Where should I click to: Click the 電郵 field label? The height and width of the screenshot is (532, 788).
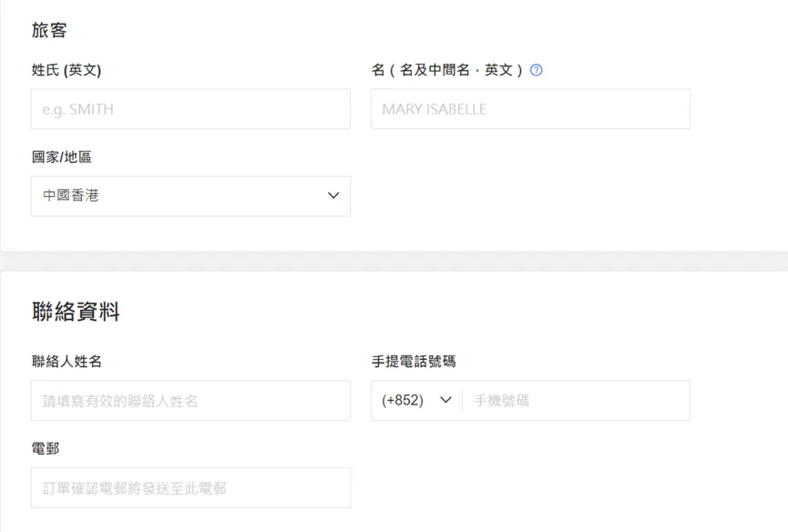pyautogui.click(x=46, y=449)
